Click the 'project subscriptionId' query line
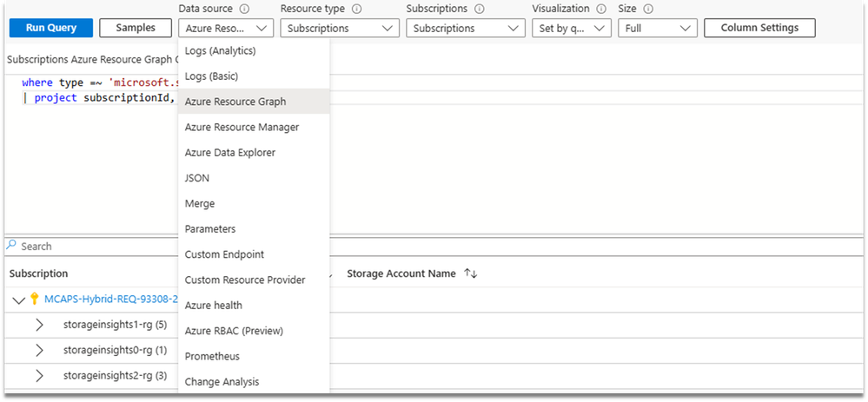Image resolution: width=868 pixels, height=402 pixels. tap(100, 98)
